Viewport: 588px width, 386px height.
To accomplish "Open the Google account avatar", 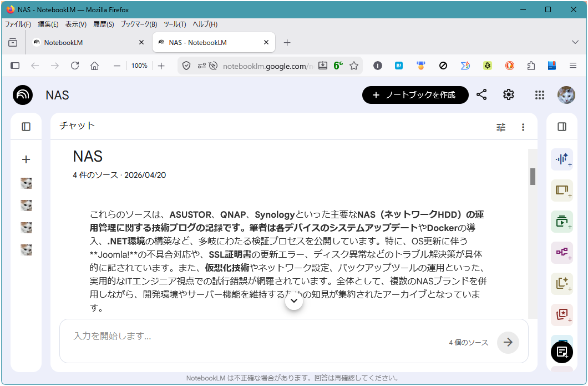I will point(566,95).
